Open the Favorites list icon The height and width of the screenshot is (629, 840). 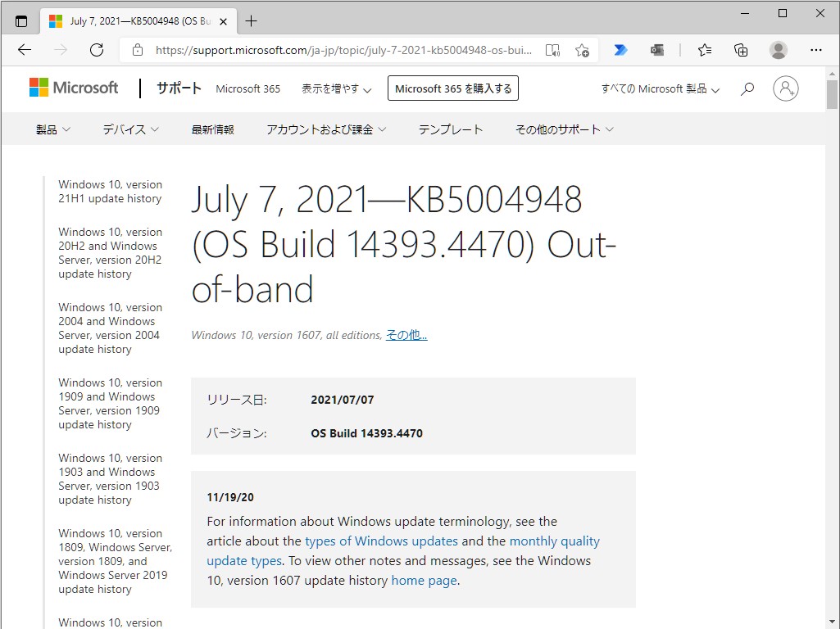tap(705, 50)
